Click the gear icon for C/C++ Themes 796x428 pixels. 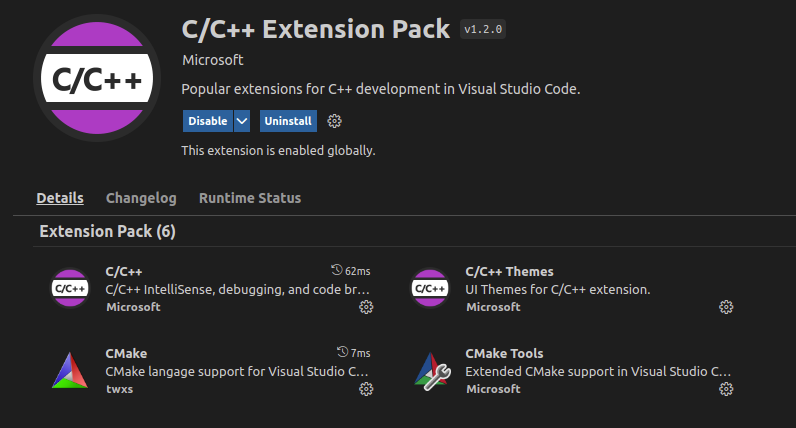point(726,307)
